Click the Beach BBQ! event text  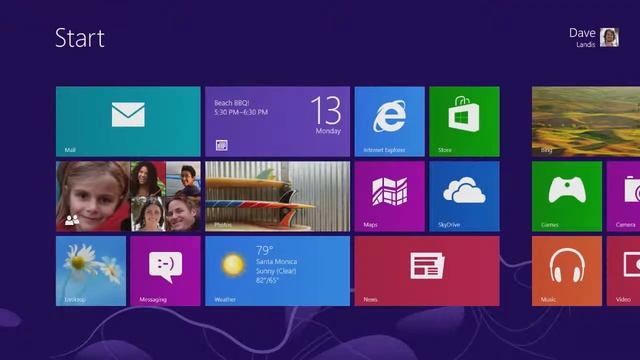point(231,103)
